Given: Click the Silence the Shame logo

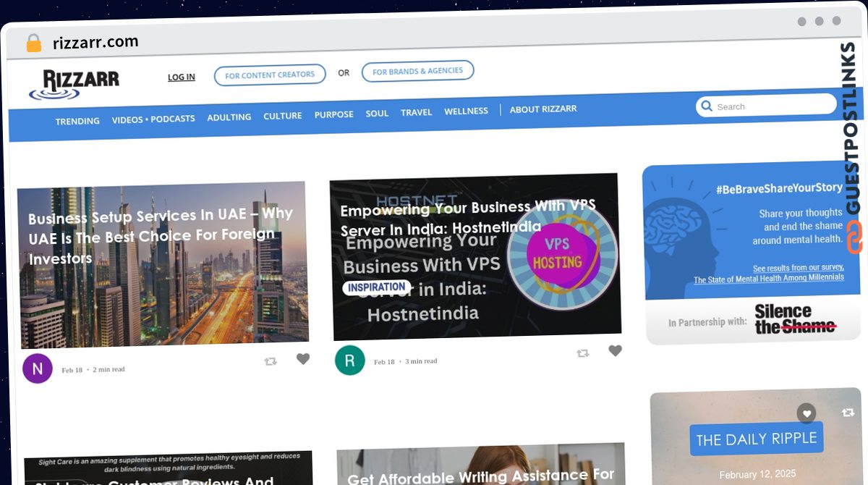Looking at the screenshot, I should 795,319.
